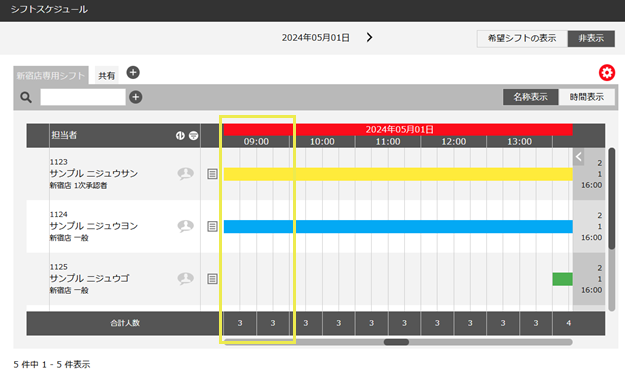625x382 pixels.
Task: Select staff name サンプル ニジュウサン
Action: pyautogui.click(x=94, y=173)
